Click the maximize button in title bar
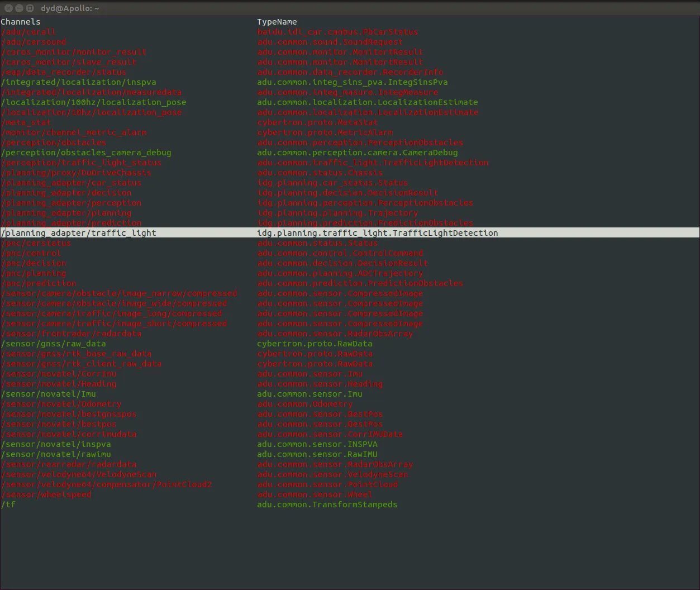Viewport: 700px width, 590px height. coord(30,8)
